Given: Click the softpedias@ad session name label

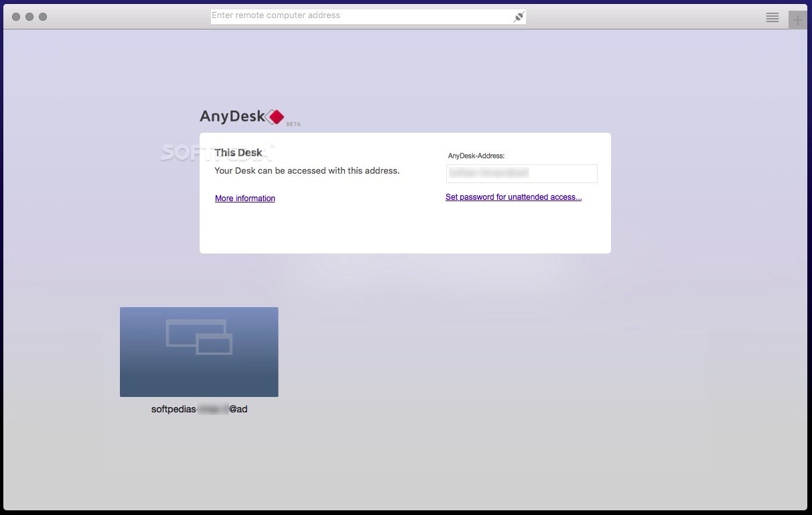Looking at the screenshot, I should click(x=198, y=408).
